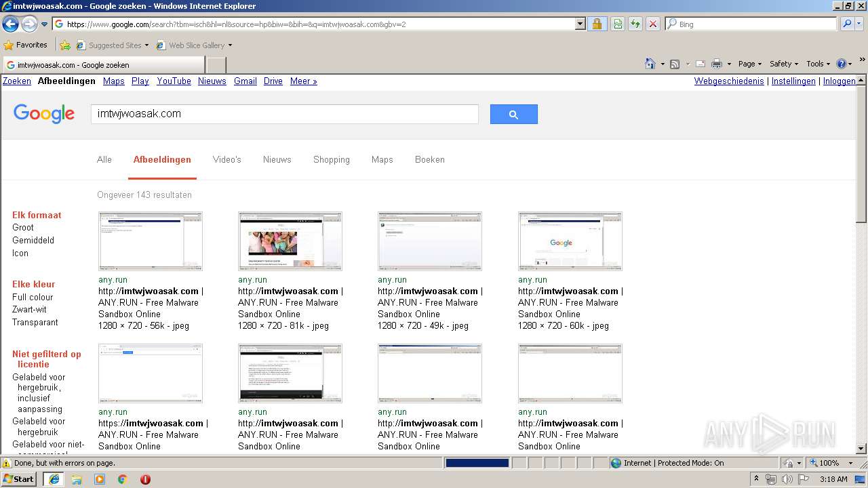868x488 pixels.
Task: Switch to the Video's tab
Action: pyautogui.click(x=227, y=160)
